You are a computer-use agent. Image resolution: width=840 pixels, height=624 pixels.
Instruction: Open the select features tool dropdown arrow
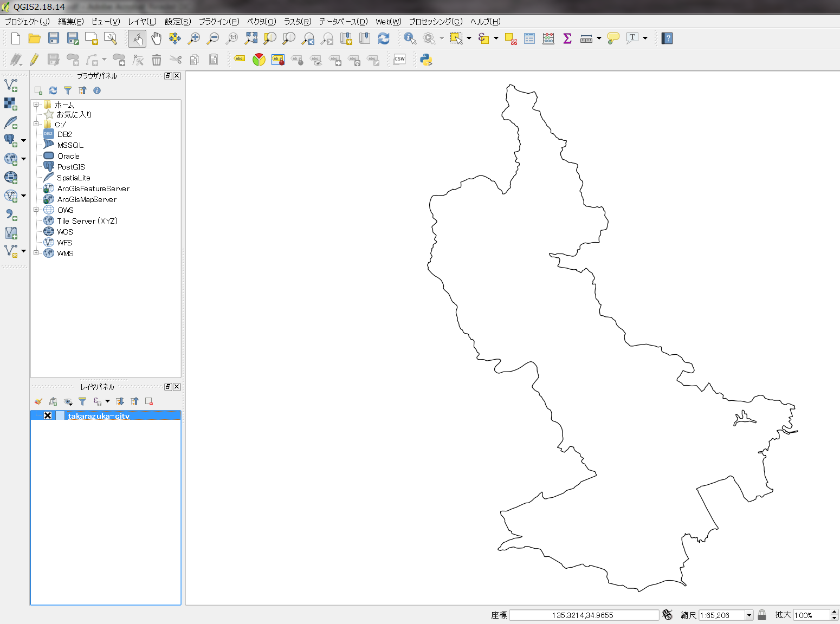point(469,38)
